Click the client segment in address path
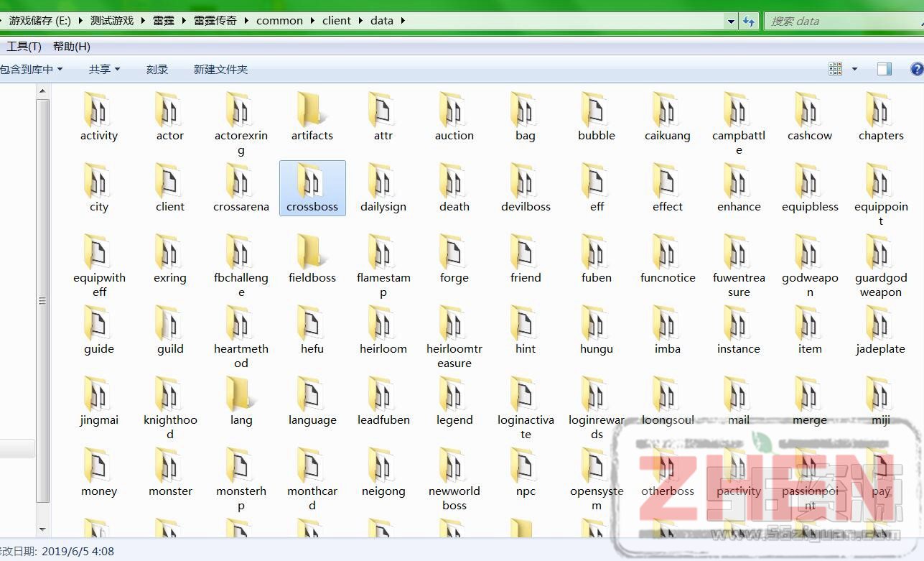 point(337,21)
